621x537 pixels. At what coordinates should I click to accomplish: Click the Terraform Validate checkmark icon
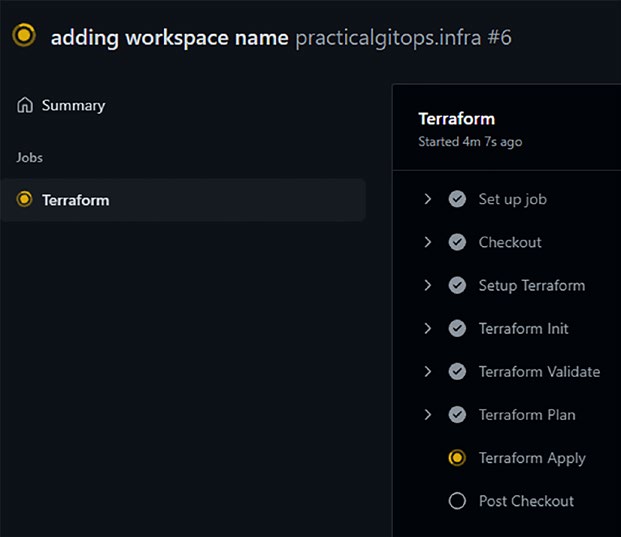(457, 371)
